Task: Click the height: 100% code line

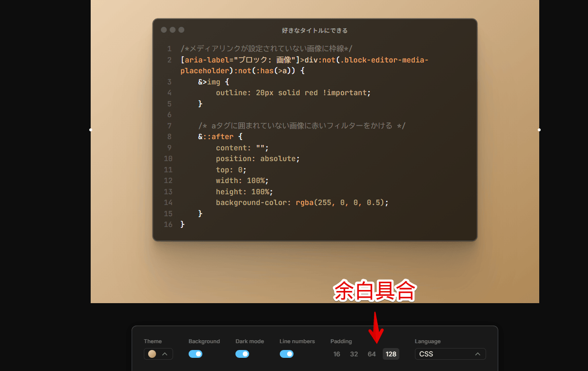Action: [245, 192]
